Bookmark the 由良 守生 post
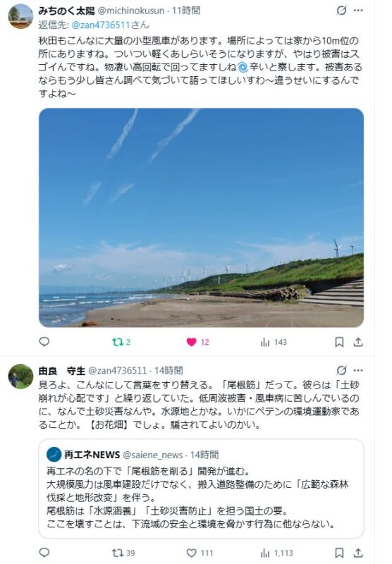This screenshot has width=392, height=564. (339, 553)
